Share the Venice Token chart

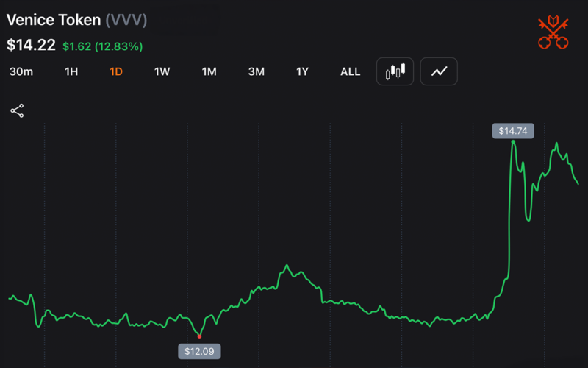(x=17, y=111)
